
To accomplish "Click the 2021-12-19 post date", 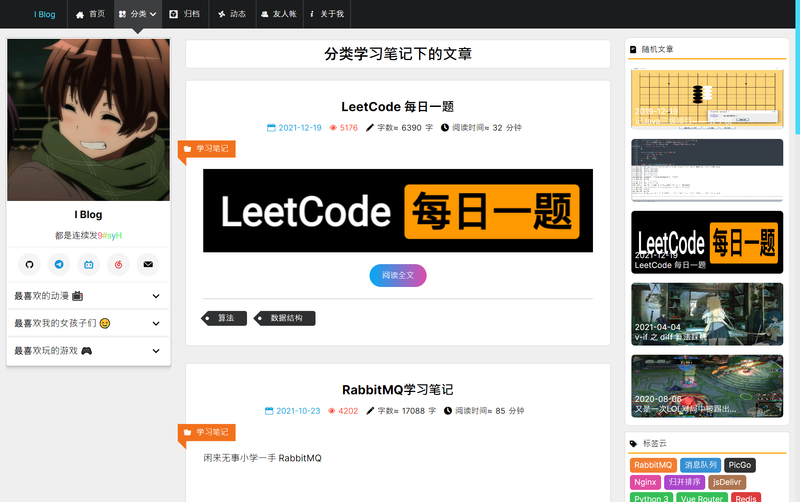I will point(300,128).
